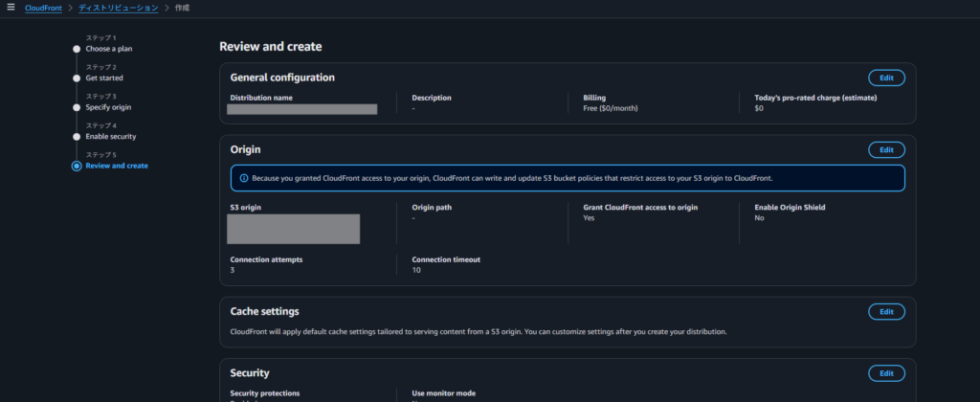
Task: Click "Today's pro-rated charge (estimate)" label
Action: pyautogui.click(x=815, y=99)
